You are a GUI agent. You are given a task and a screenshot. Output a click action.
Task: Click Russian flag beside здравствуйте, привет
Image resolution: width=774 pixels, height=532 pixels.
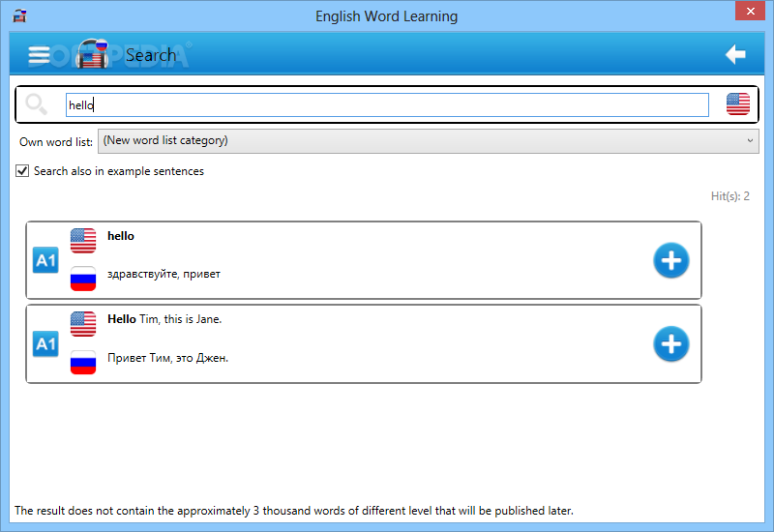click(83, 279)
